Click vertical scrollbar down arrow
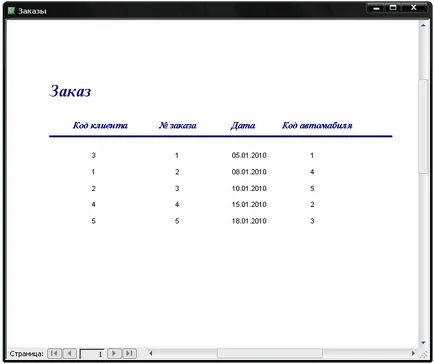 coord(423,342)
